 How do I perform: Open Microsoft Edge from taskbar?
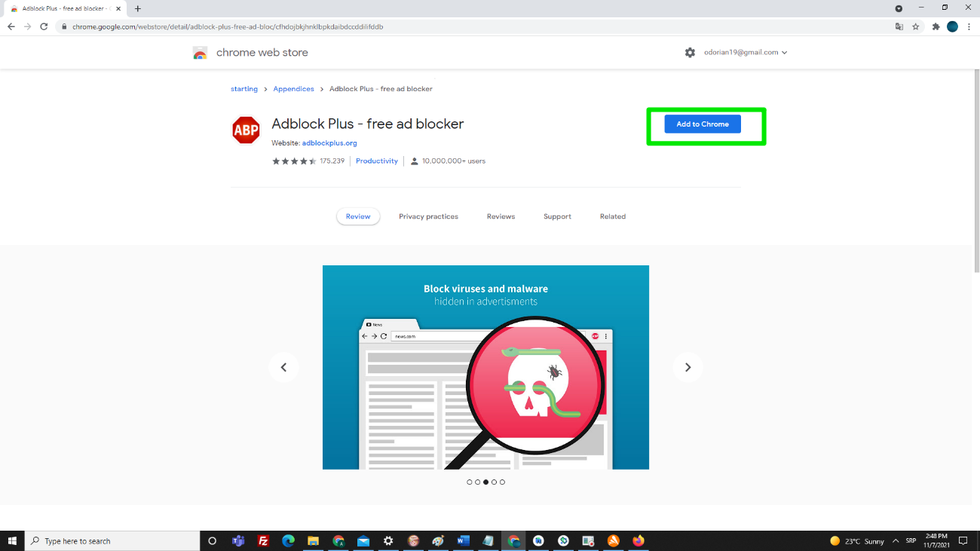tap(288, 541)
